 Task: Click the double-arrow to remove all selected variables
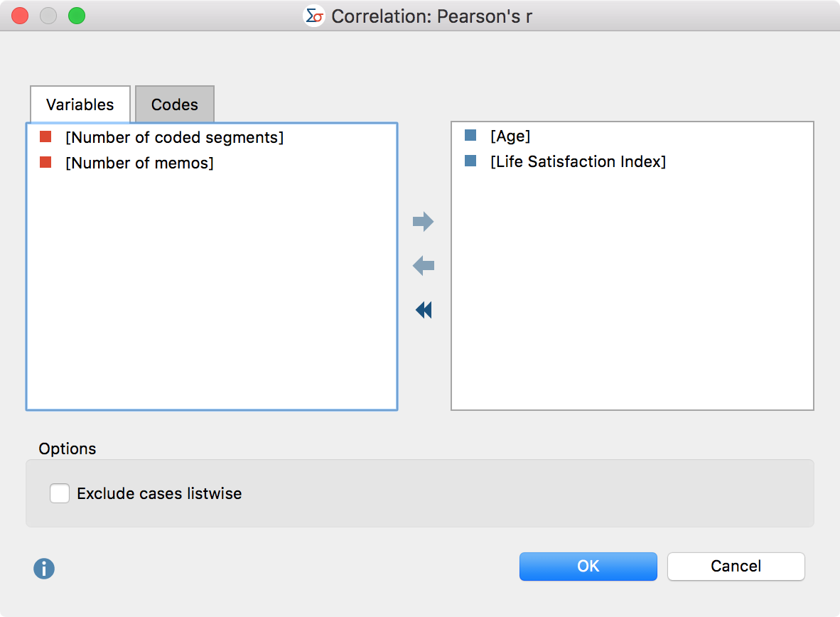coord(424,310)
